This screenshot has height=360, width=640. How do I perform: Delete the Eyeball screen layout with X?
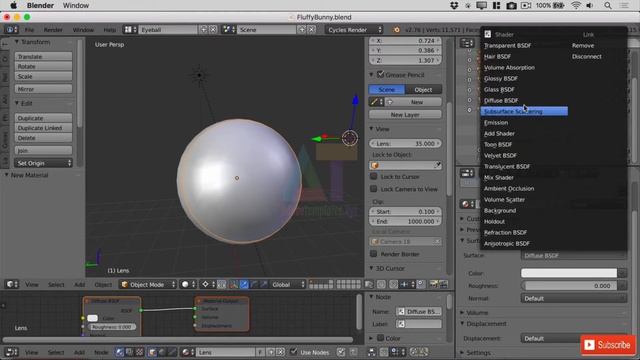pyautogui.click(x=213, y=29)
